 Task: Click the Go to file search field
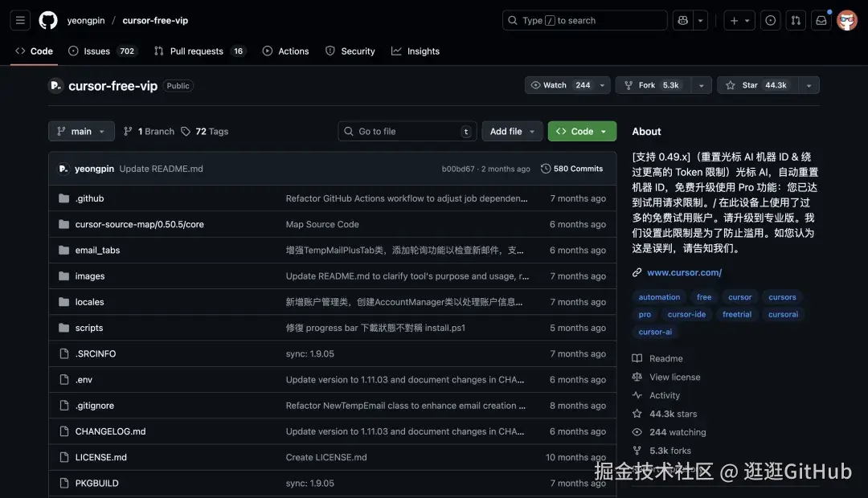[407, 131]
